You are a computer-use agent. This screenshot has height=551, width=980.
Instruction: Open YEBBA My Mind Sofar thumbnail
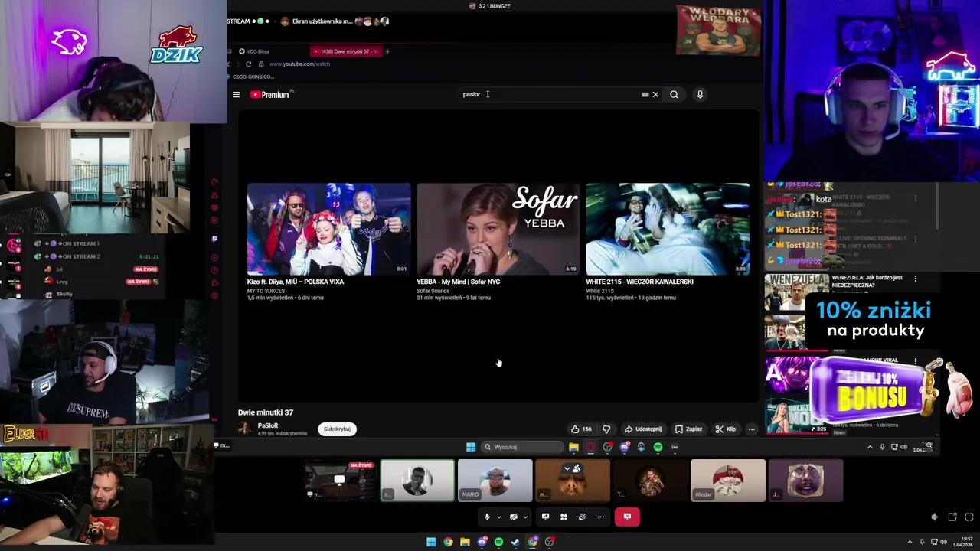498,229
